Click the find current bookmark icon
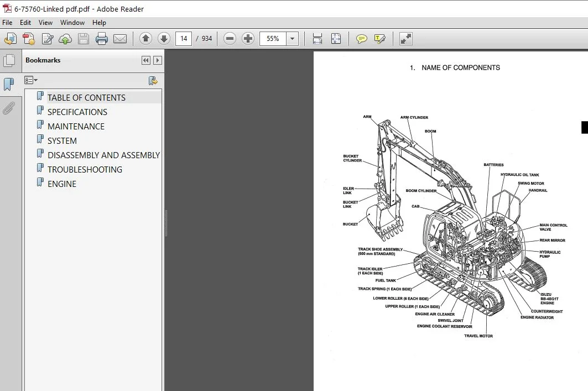The height and width of the screenshot is (391, 588). coord(153,81)
